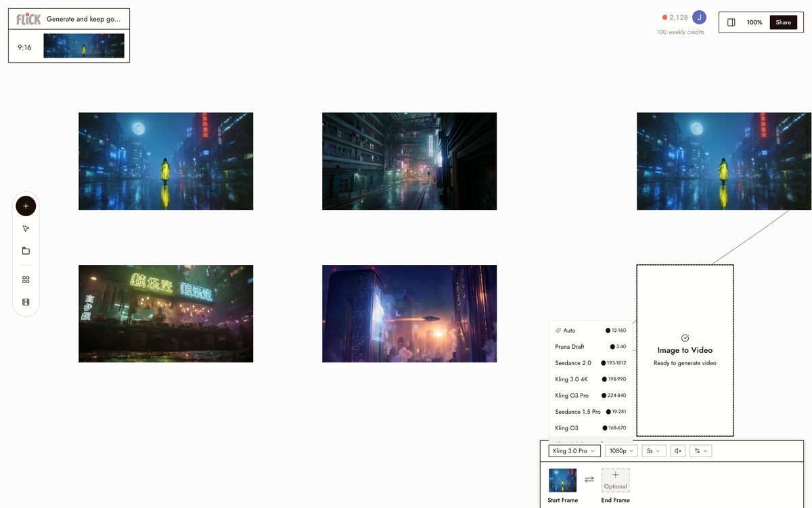Image resolution: width=812 pixels, height=508 pixels.
Task: Toggle the side panel layout icon
Action: coord(731,22)
